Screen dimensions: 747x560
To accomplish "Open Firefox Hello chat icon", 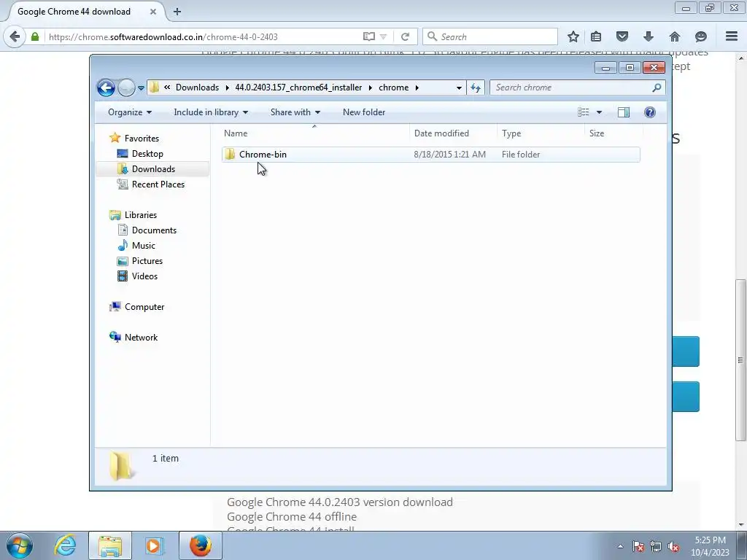I will 701,36.
